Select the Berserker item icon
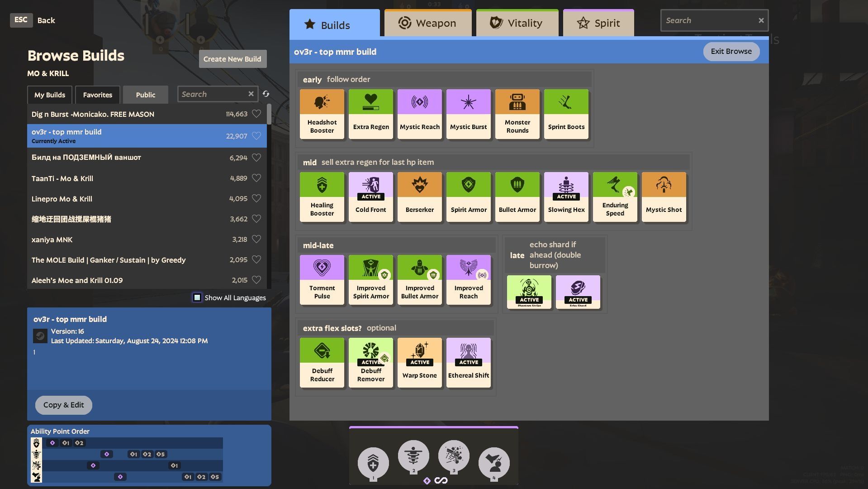 pos(419,197)
